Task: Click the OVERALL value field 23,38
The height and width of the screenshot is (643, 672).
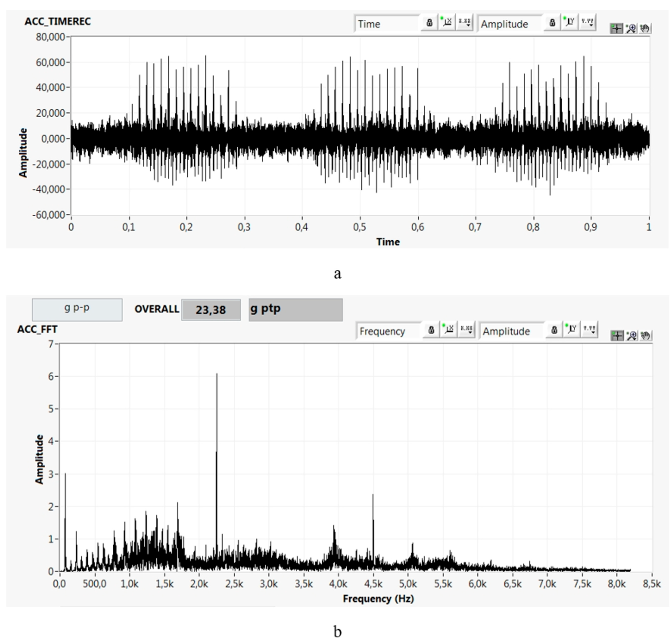Action: pyautogui.click(x=211, y=310)
